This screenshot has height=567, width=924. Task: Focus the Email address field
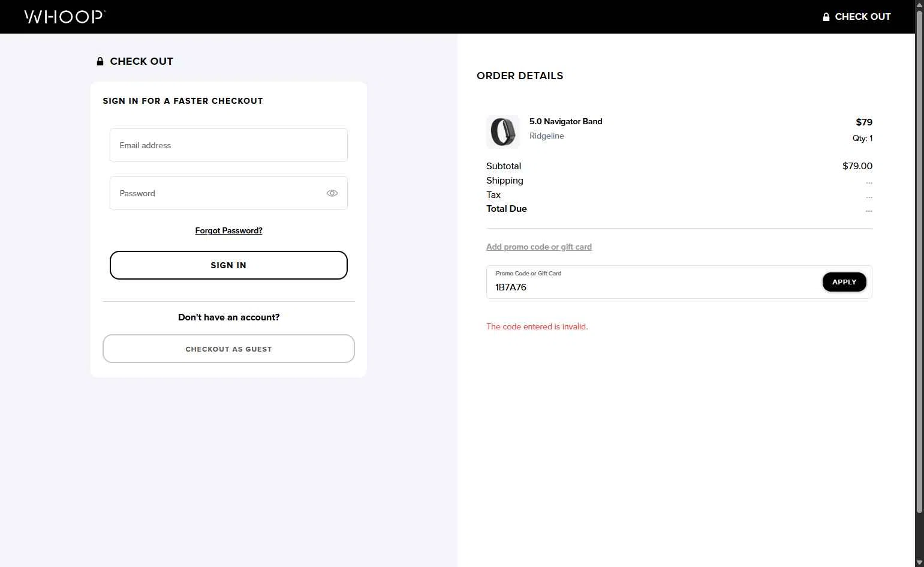[228, 145]
